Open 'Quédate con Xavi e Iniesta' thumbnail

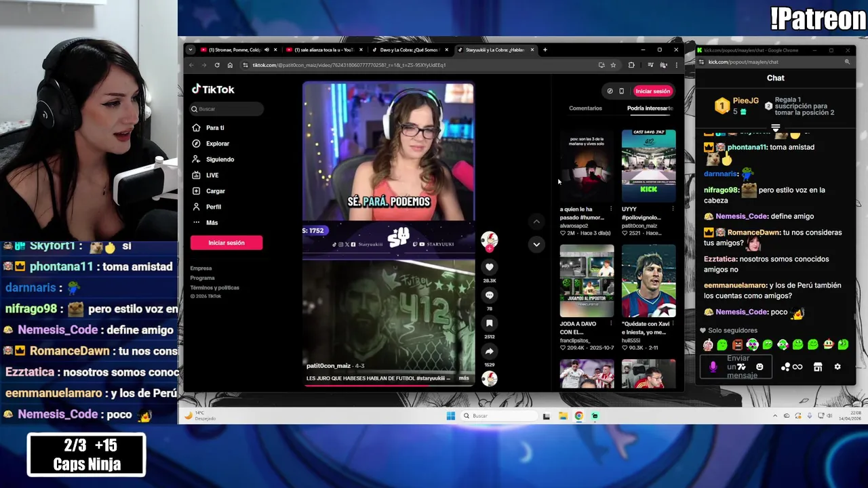tap(648, 281)
